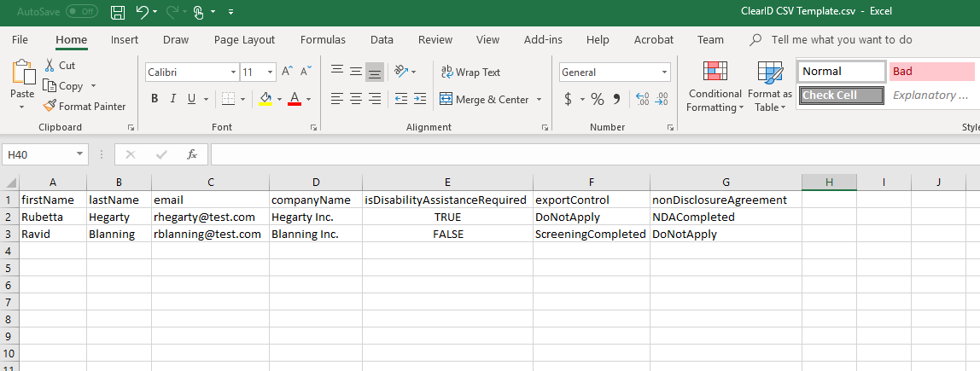Image resolution: width=980 pixels, height=371 pixels.
Task: Apply the yellow fill color swatch
Action: click(x=265, y=99)
